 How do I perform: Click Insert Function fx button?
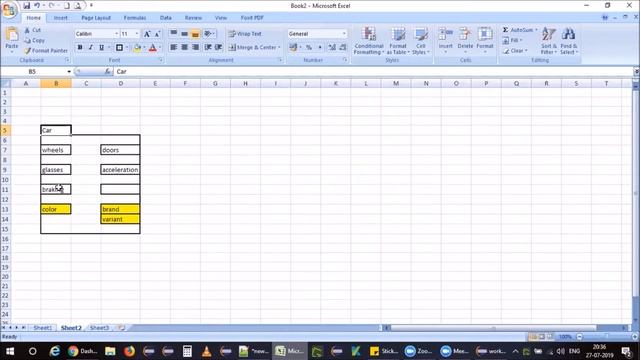pyautogui.click(x=108, y=71)
